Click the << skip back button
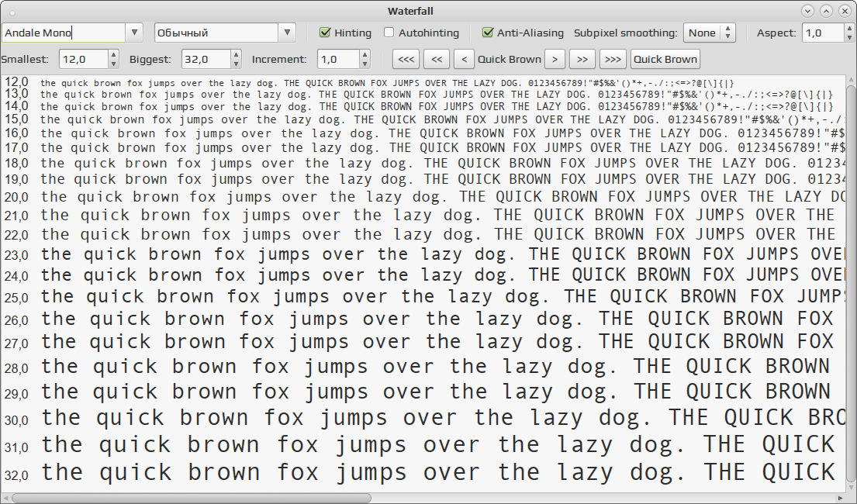Image resolution: width=857 pixels, height=504 pixels. 437,59
